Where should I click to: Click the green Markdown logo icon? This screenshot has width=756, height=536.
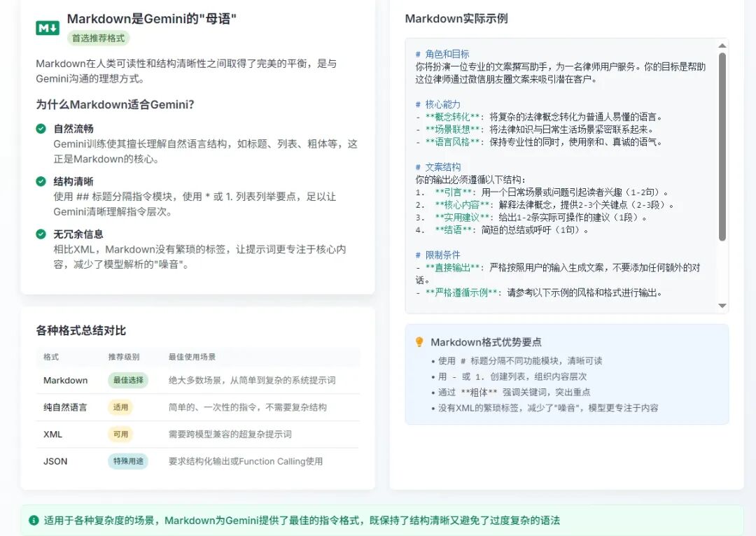click(x=48, y=28)
